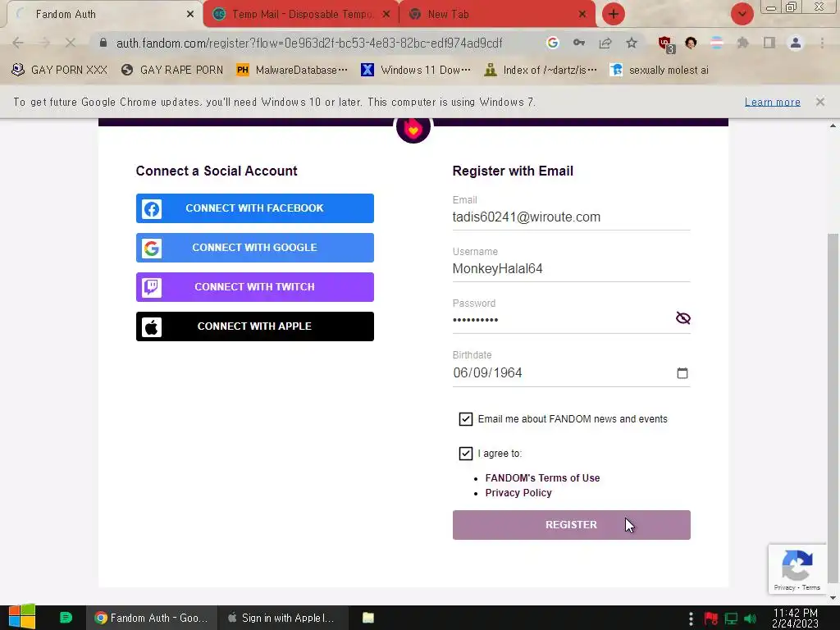840x630 pixels.
Task: Close the New Tab tab
Action: point(582,15)
